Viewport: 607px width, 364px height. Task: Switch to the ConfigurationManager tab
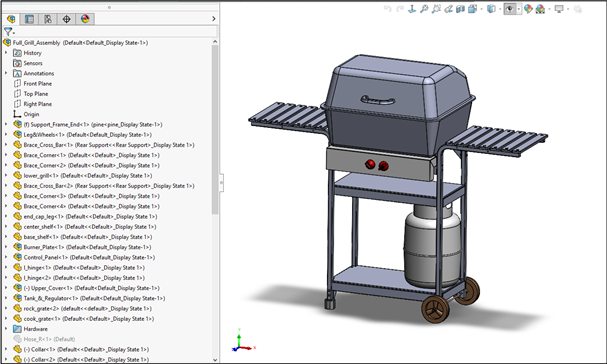pyautogui.click(x=48, y=19)
